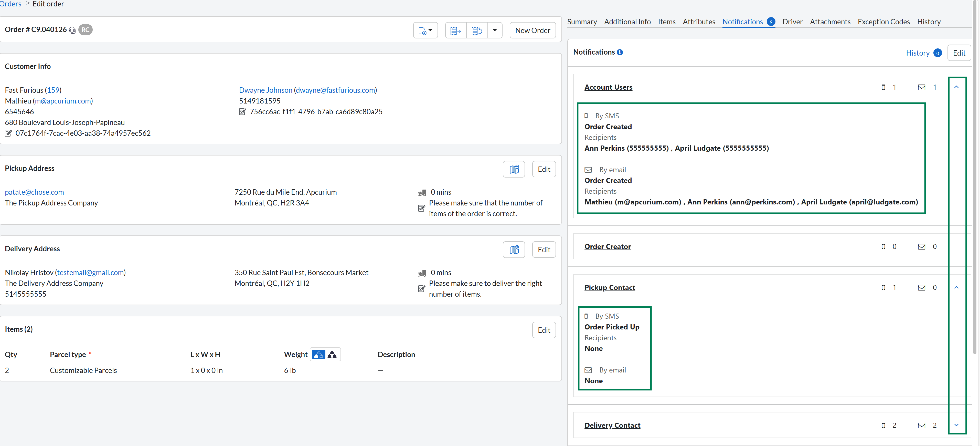Open the Dwayne Johnson contact link

(265, 90)
